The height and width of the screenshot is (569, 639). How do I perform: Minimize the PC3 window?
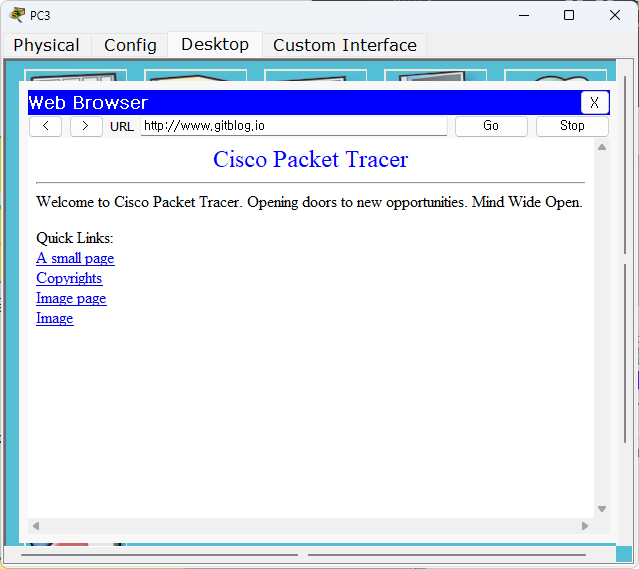524,15
